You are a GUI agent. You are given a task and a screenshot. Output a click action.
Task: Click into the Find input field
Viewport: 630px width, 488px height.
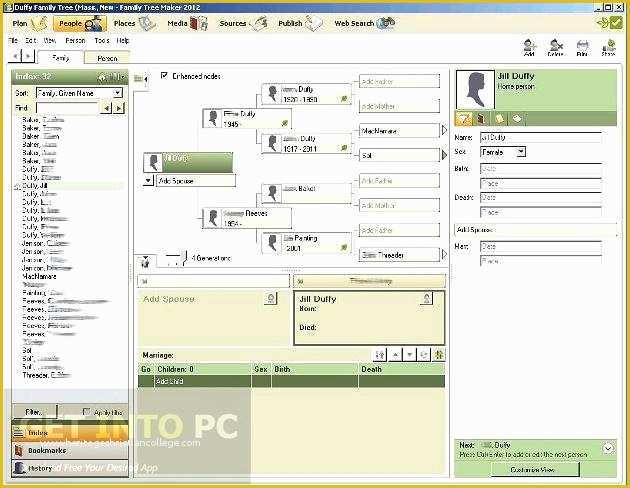tap(67, 108)
